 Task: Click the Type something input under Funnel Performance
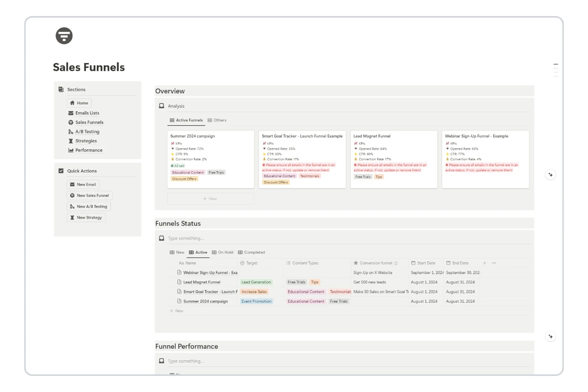tap(186, 361)
